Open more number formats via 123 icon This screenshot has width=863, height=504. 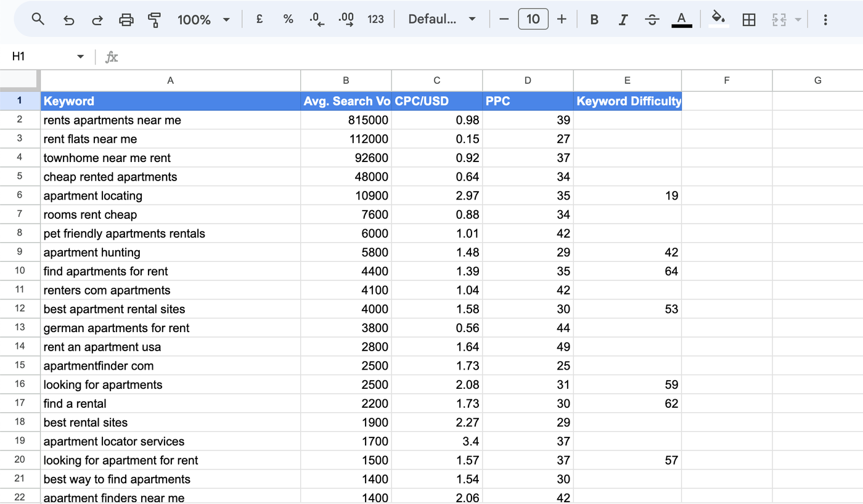[375, 19]
